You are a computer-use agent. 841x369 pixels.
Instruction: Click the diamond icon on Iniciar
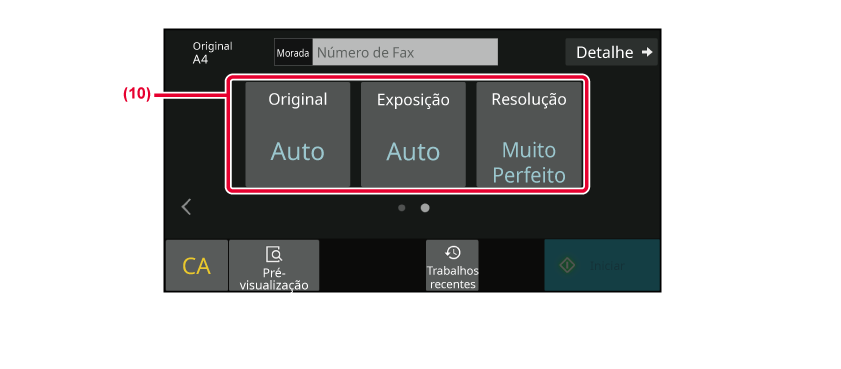[567, 265]
